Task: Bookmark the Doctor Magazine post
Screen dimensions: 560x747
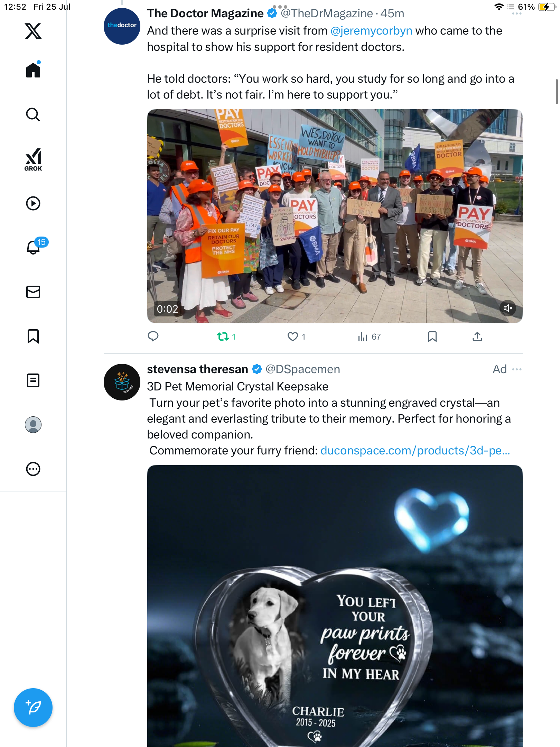Action: click(432, 336)
